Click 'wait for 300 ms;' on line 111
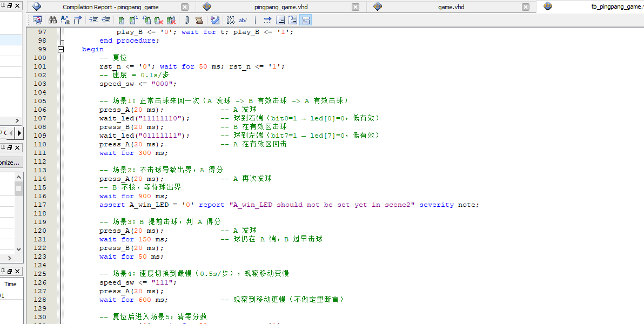Viewport: 644px width, 324px height. (x=133, y=153)
